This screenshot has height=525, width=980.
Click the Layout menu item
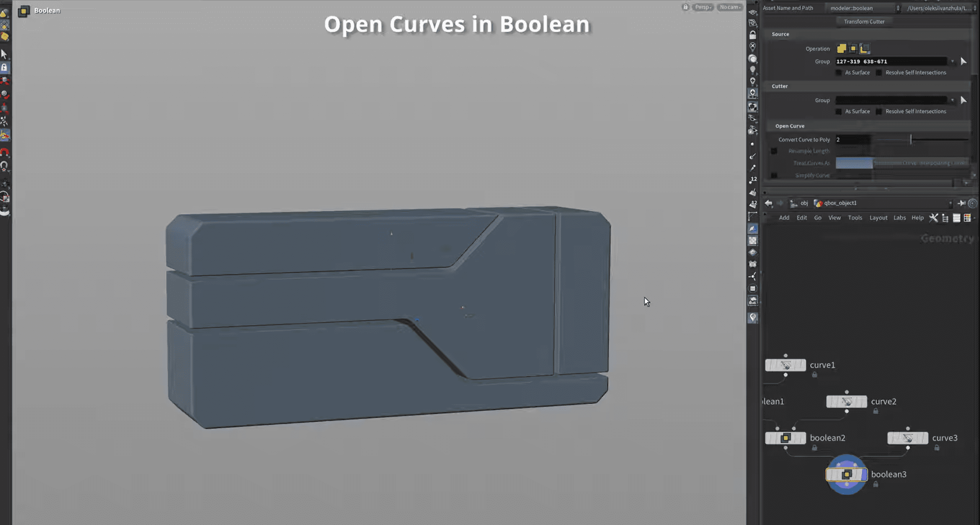coord(879,218)
